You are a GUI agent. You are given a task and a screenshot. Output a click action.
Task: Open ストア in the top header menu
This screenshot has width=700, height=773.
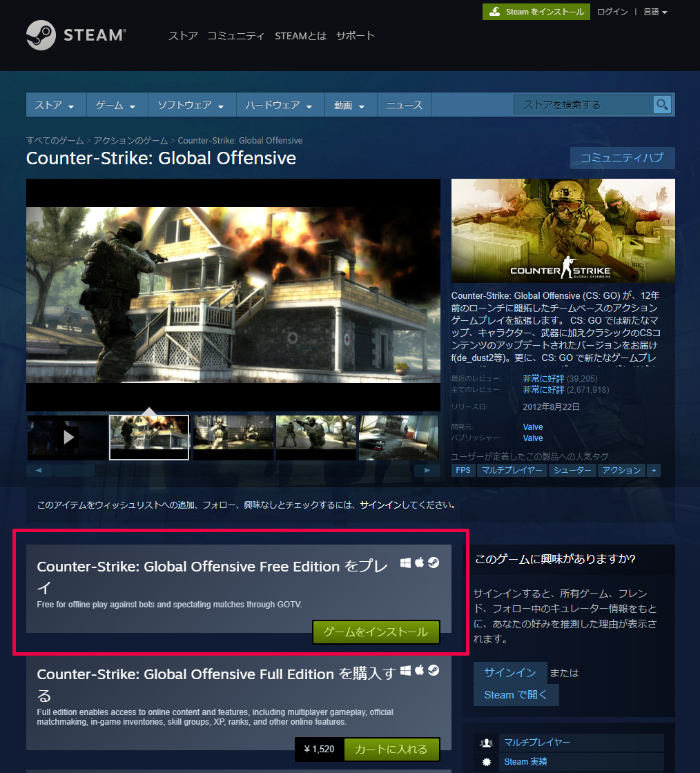click(183, 35)
